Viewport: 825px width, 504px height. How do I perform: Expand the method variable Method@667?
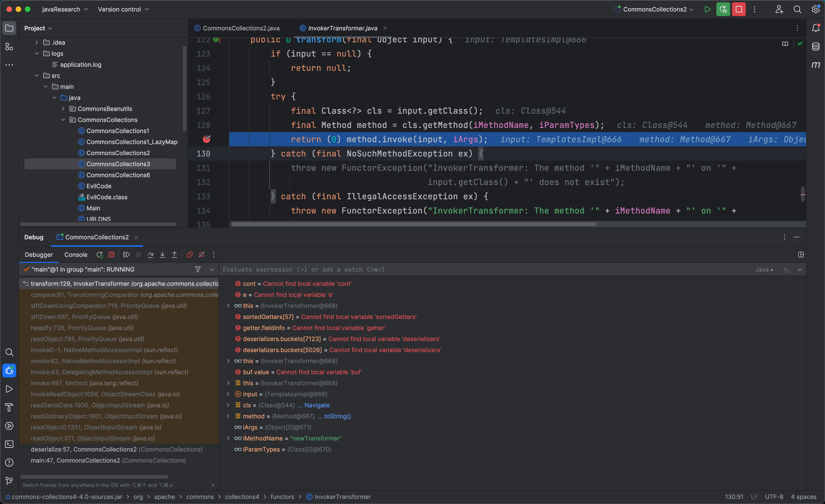228,416
